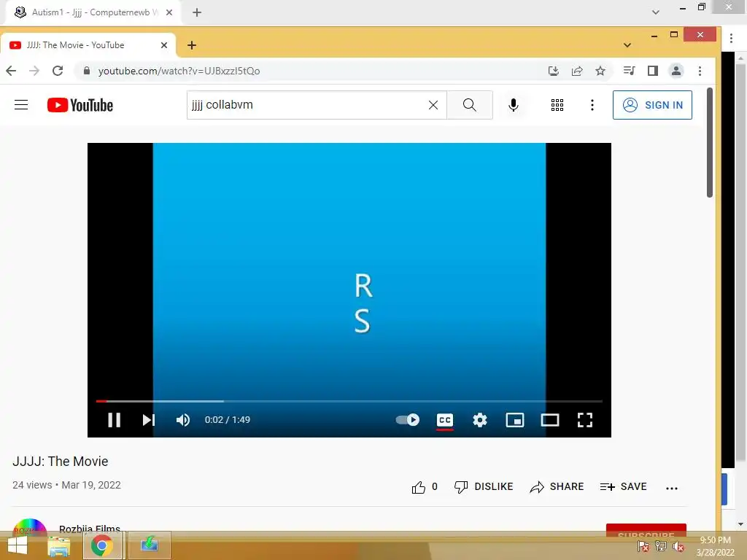Open the YouTube hamburger guide menu
This screenshot has height=560, width=747.
[21, 105]
